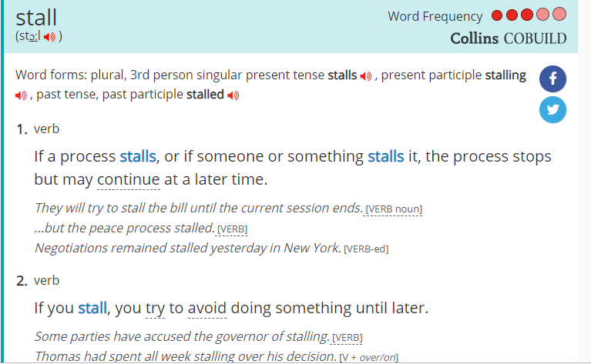Click the [VERB] label after 'peace process stalled'

[232, 229]
